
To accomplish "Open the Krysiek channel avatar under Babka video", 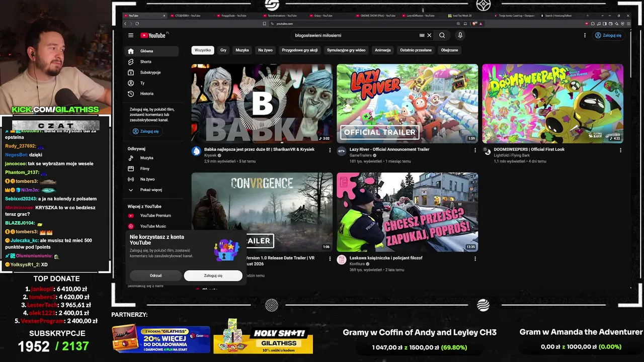I will tap(196, 151).
